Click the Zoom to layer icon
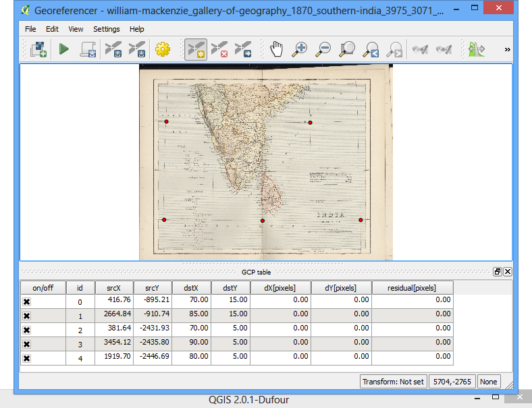The width and height of the screenshot is (532, 408). click(347, 49)
